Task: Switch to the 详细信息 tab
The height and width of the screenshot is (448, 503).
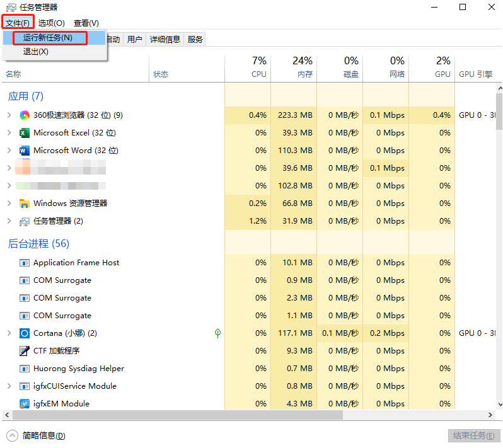Action: click(165, 39)
